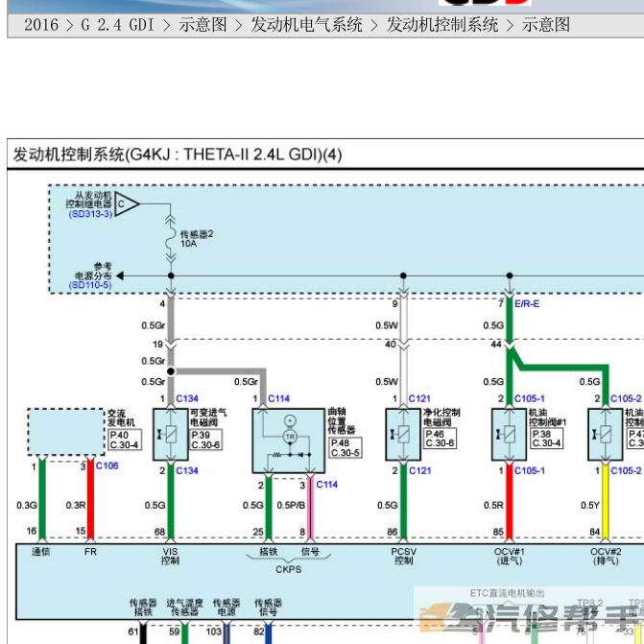Click the P.48 C.30-5 reference box
The image size is (644, 644).
(x=346, y=447)
